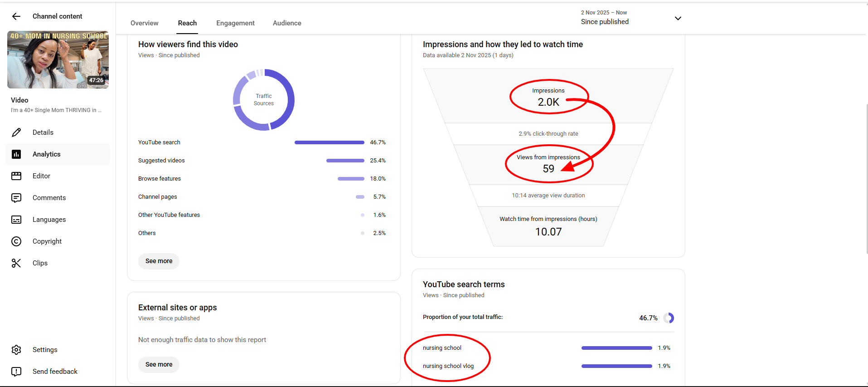Open the Editor clapperboard icon
This screenshot has height=387, width=868.
coord(16,176)
